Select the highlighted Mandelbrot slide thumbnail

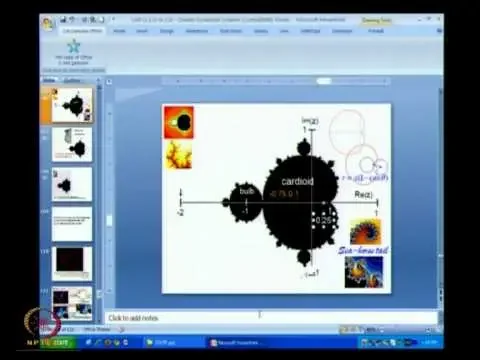click(72, 105)
